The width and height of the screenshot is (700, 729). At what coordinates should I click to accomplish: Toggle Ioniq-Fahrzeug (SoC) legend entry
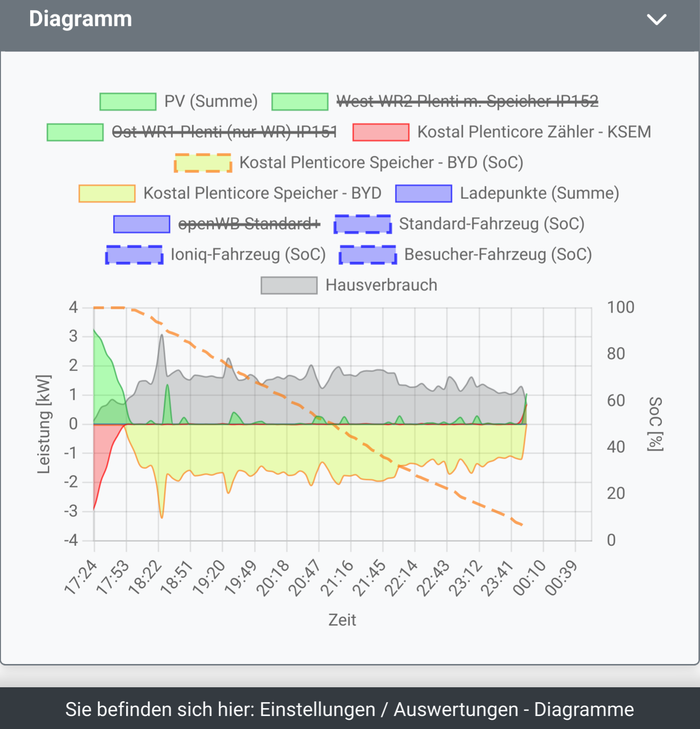(x=248, y=255)
